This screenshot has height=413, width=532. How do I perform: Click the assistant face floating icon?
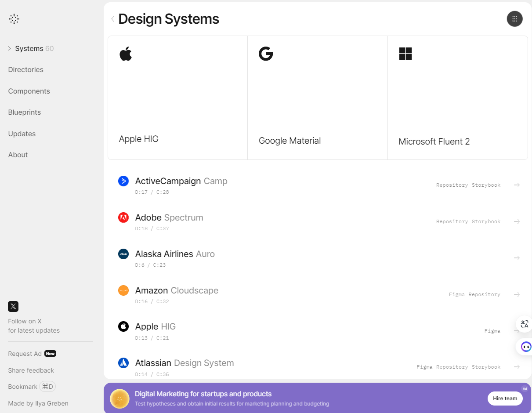(525, 347)
